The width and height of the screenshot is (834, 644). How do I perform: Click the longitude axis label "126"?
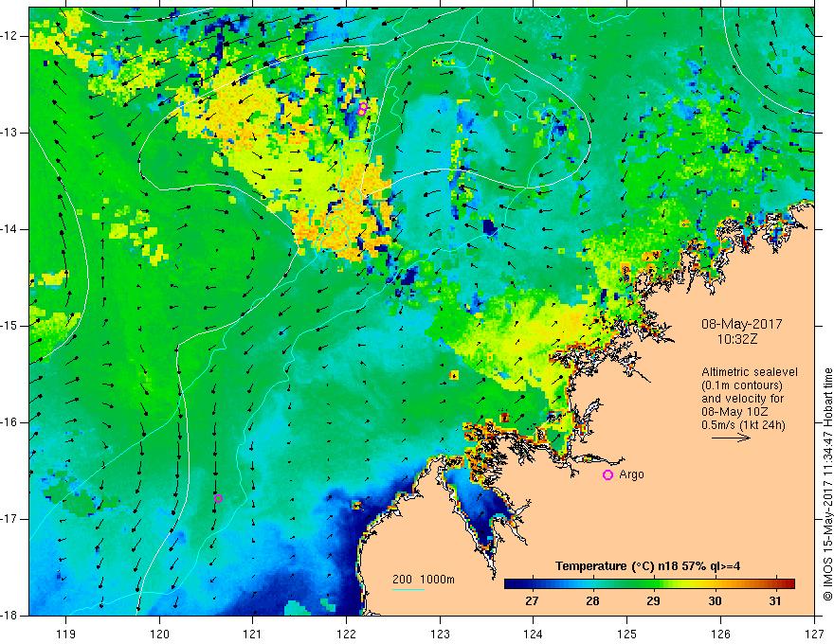point(720,634)
